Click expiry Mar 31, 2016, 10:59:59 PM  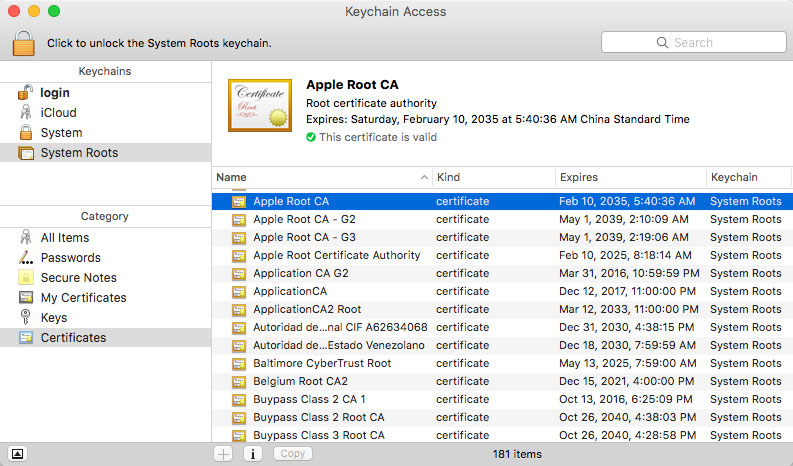(629, 273)
